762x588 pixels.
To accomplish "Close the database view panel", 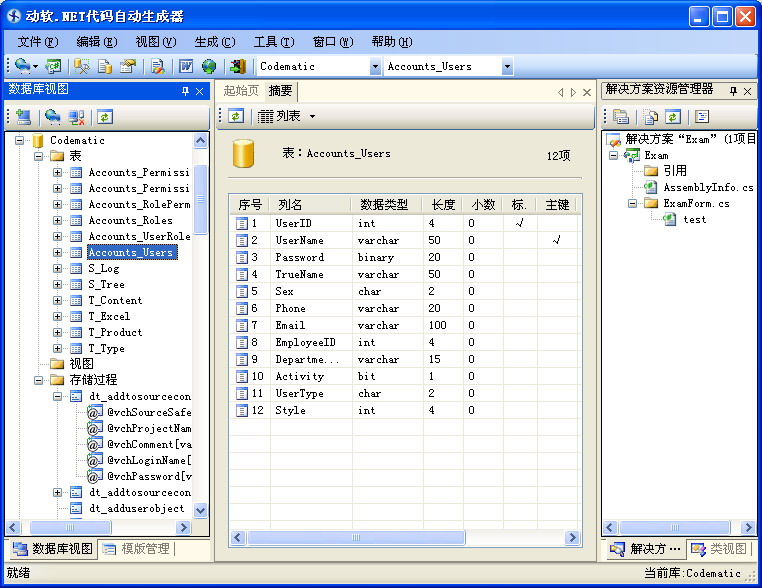I will (199, 91).
